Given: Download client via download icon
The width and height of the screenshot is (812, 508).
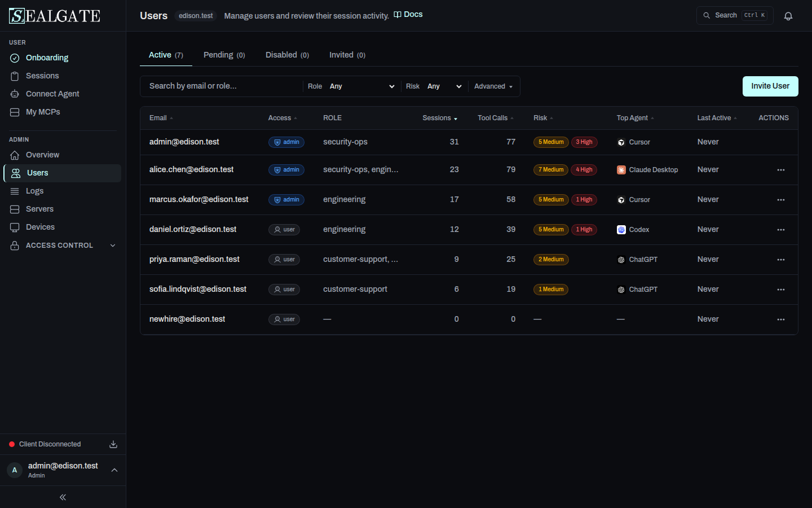Looking at the screenshot, I should click(113, 444).
